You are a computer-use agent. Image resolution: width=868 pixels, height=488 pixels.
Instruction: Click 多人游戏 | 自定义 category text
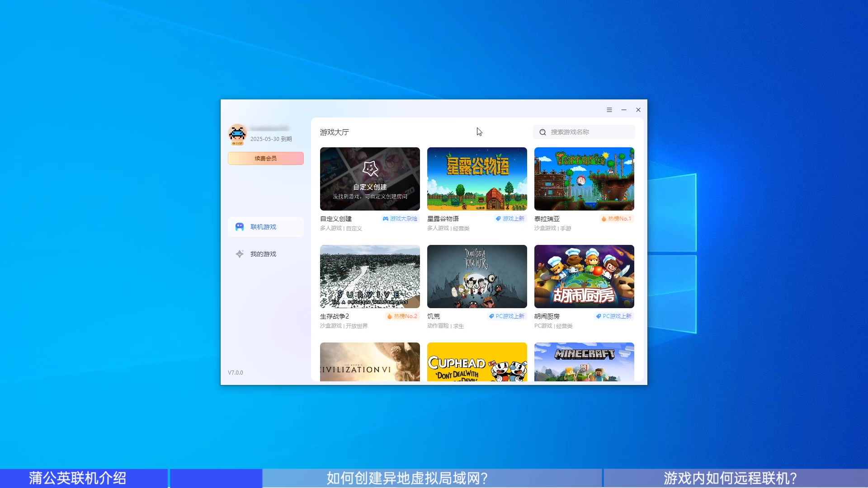[x=341, y=229]
